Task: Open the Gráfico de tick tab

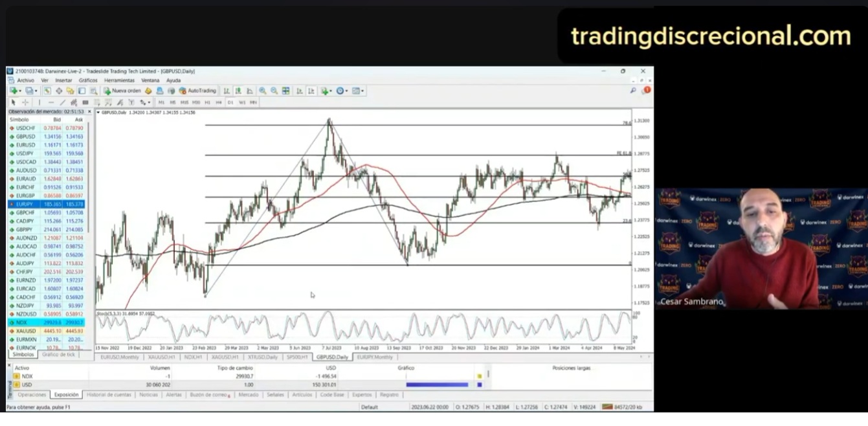Action: point(58,354)
